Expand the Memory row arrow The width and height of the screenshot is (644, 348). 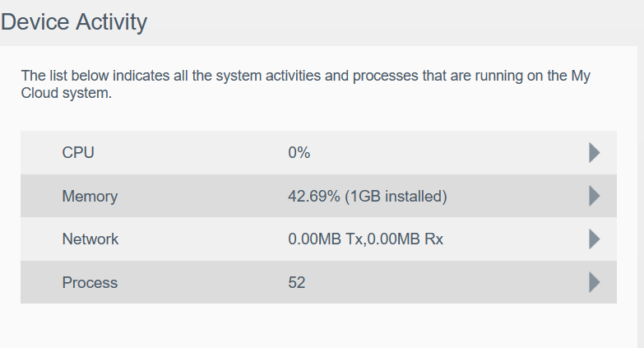(x=594, y=196)
